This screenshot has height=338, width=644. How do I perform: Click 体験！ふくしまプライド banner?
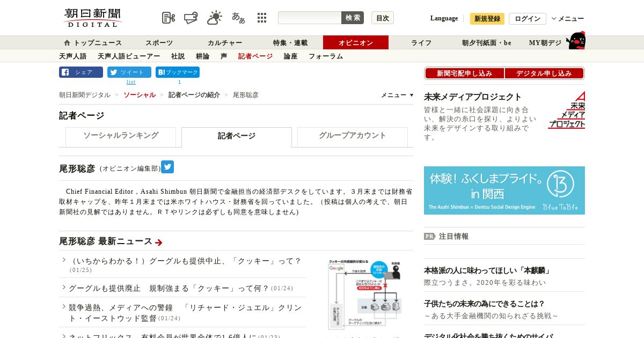point(504,190)
